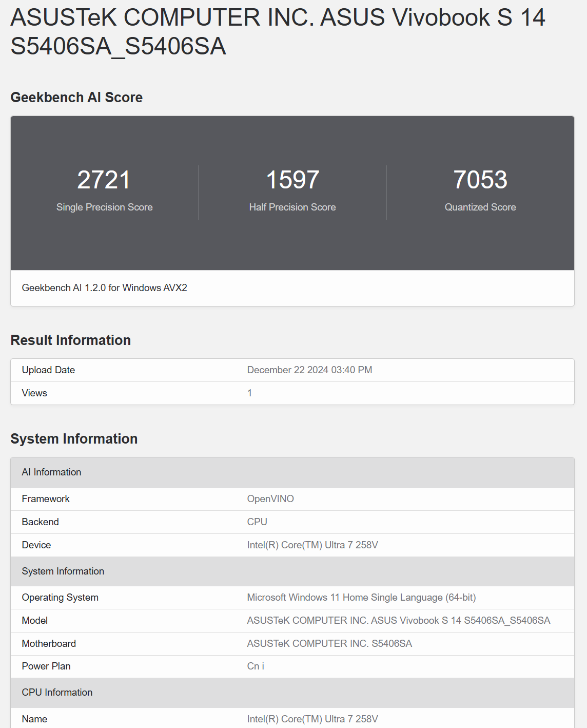Click CPU Name value Intel(R) Core(TM) Ultra 7 258V

point(312,719)
